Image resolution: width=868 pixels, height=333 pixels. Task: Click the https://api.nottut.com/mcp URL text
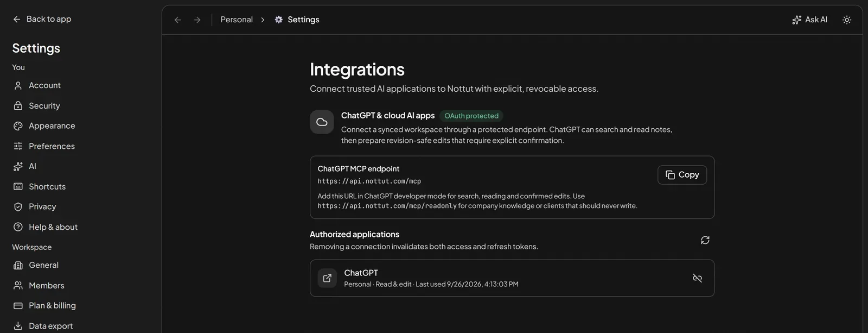coord(369,181)
